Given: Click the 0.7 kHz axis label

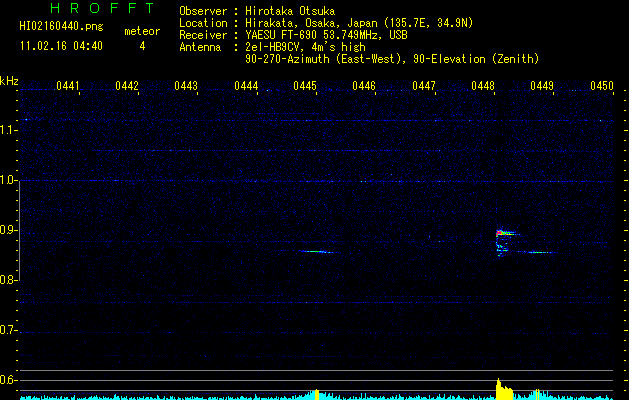Looking at the screenshot, I should pyautogui.click(x=9, y=330).
